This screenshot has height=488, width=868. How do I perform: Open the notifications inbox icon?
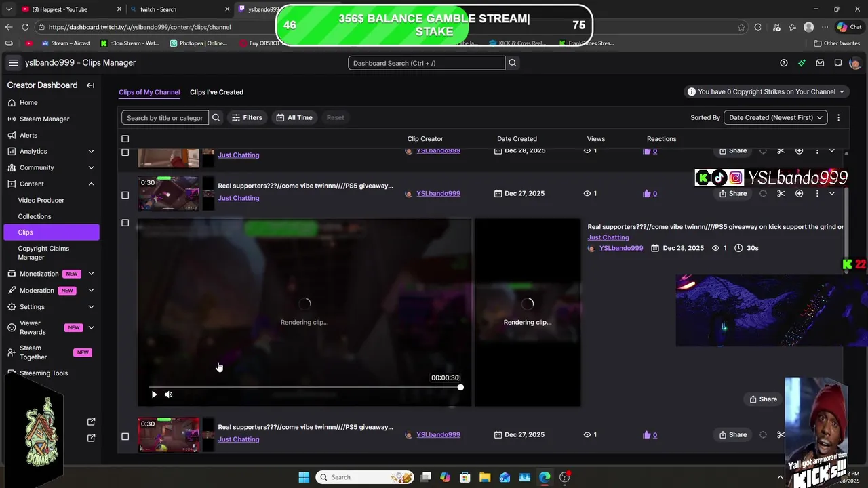(820, 63)
